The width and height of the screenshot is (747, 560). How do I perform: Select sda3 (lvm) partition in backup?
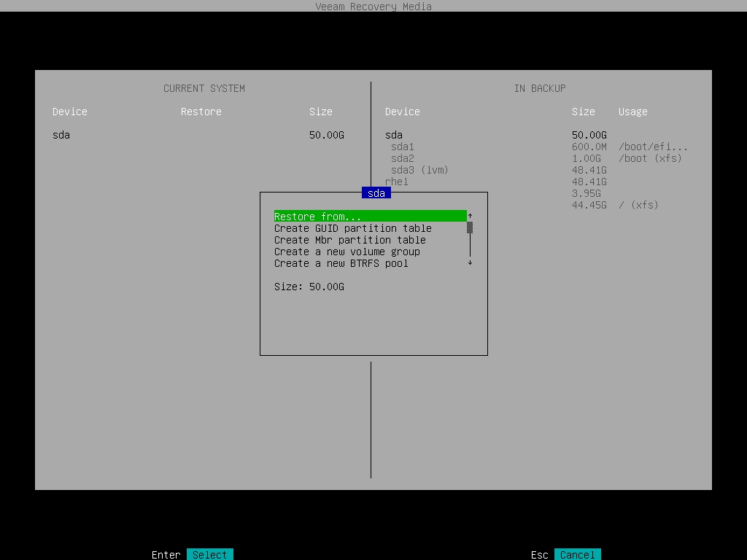click(419, 170)
